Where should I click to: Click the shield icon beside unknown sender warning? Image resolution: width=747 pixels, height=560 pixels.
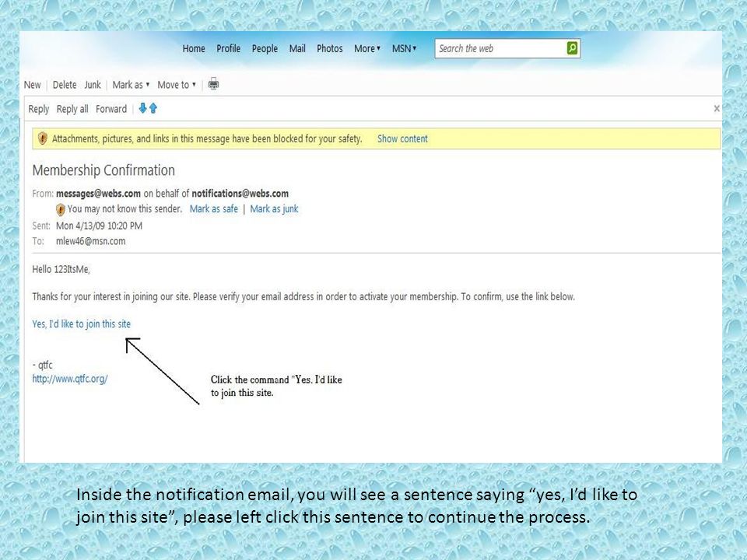(x=61, y=209)
